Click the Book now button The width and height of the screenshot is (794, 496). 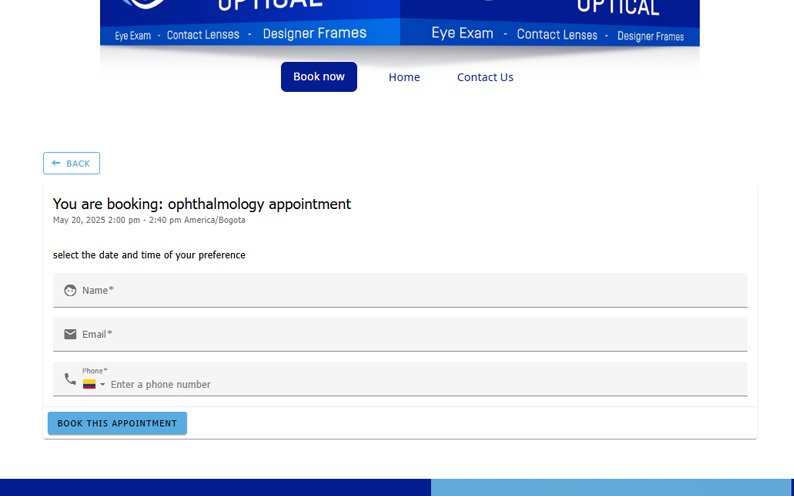(x=318, y=77)
